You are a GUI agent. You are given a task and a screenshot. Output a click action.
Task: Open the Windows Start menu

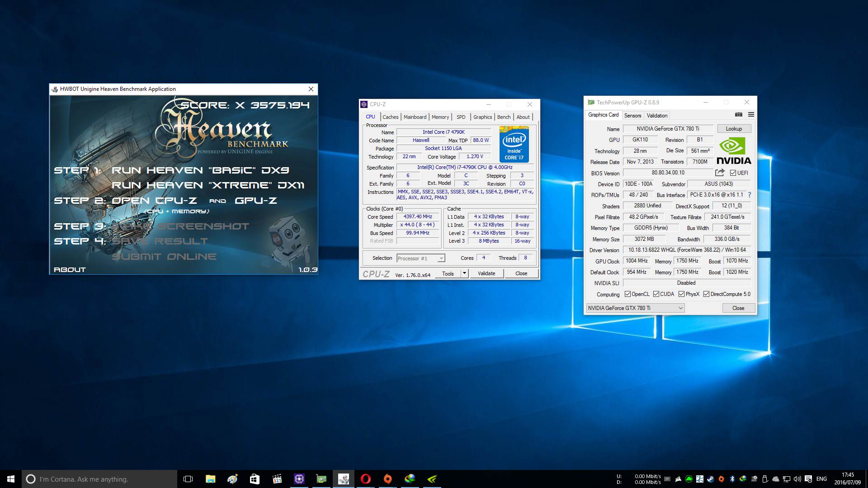(x=11, y=479)
